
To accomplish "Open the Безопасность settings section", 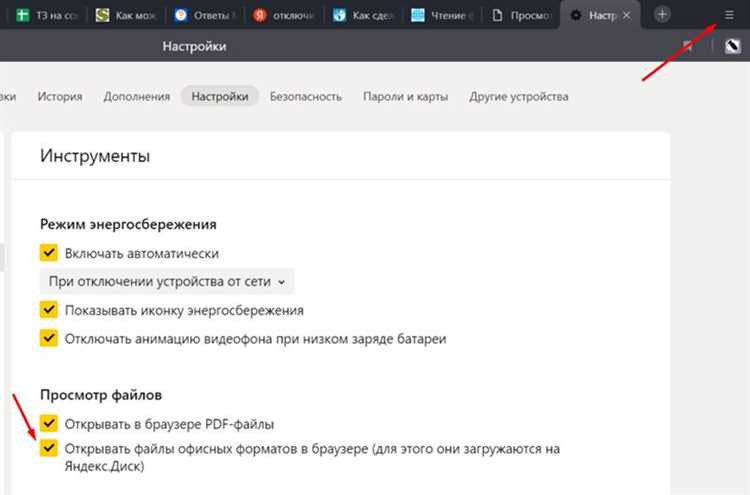I will tap(306, 96).
